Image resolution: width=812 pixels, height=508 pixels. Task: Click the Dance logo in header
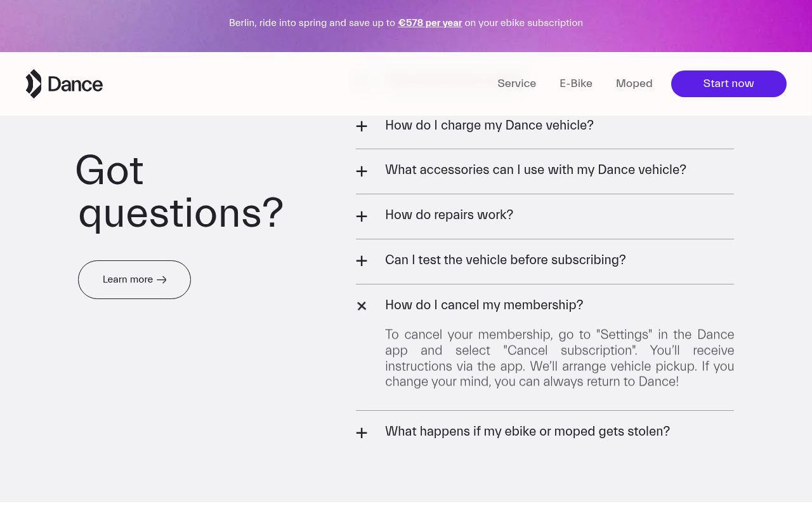click(64, 84)
